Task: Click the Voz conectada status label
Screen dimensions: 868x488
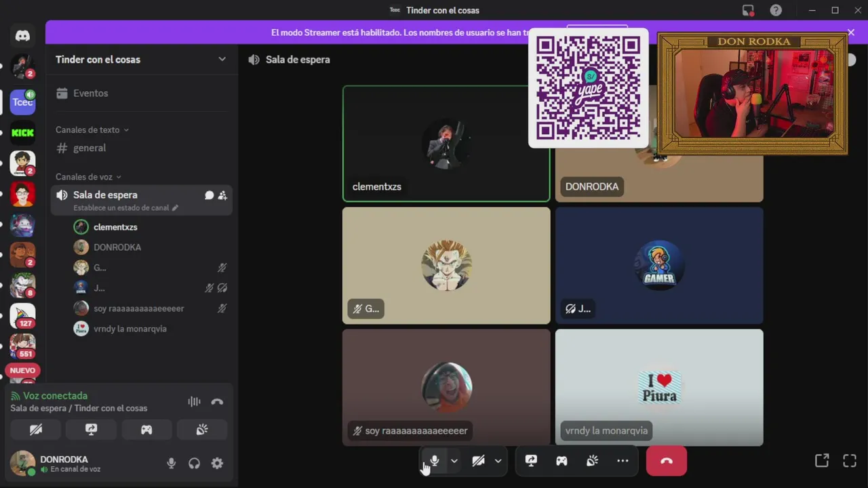Action: point(55,396)
